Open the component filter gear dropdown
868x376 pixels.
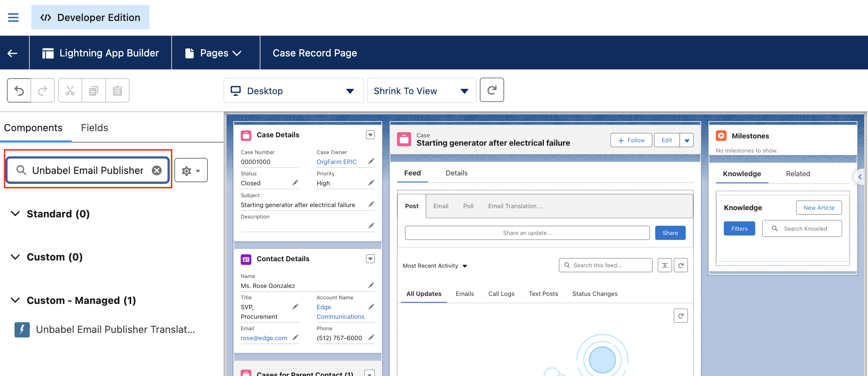pos(191,170)
